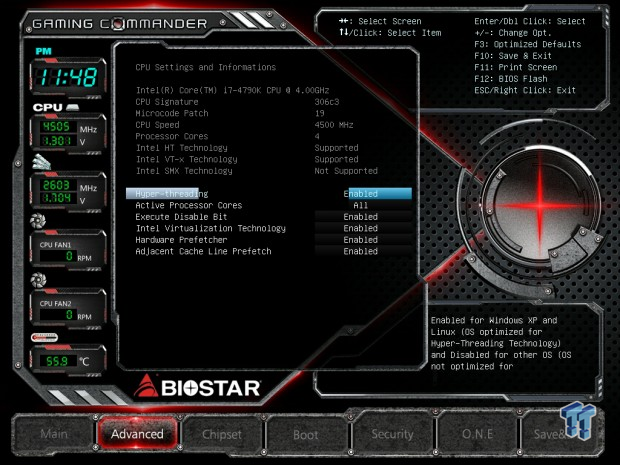
Task: Toggle Hardware Prefetcher Enabled value
Action: 361,240
